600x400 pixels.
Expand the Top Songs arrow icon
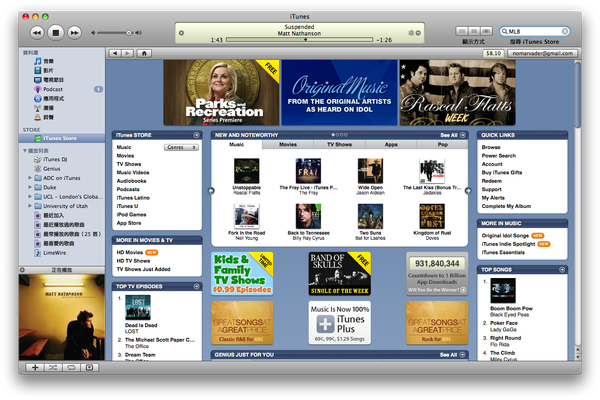pos(562,270)
